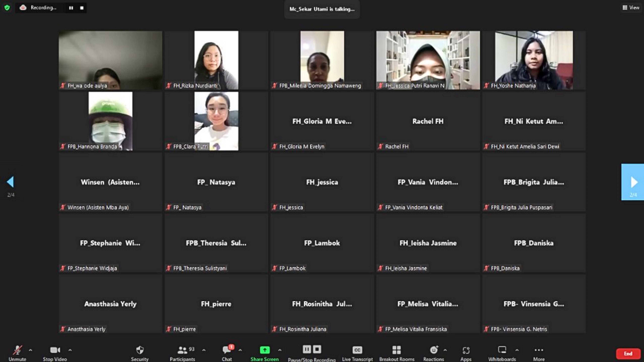Screen dimensions: 644x362
Task: Click name label FP_Stephanie Widjaja
Action: tap(92, 268)
